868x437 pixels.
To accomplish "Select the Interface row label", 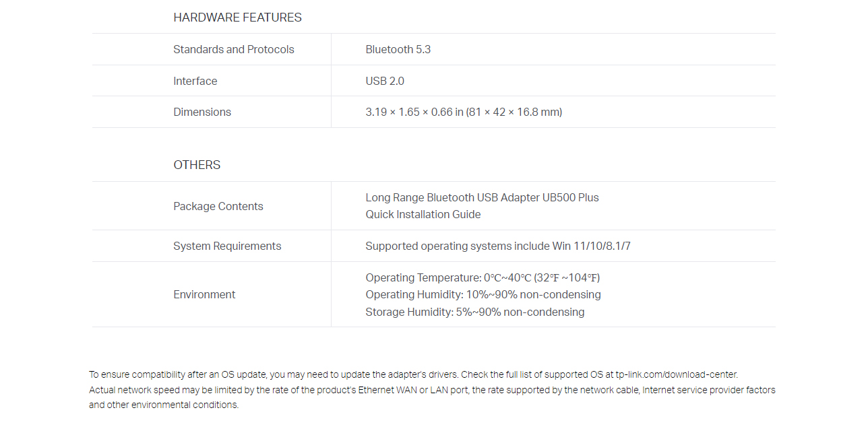I will (195, 81).
